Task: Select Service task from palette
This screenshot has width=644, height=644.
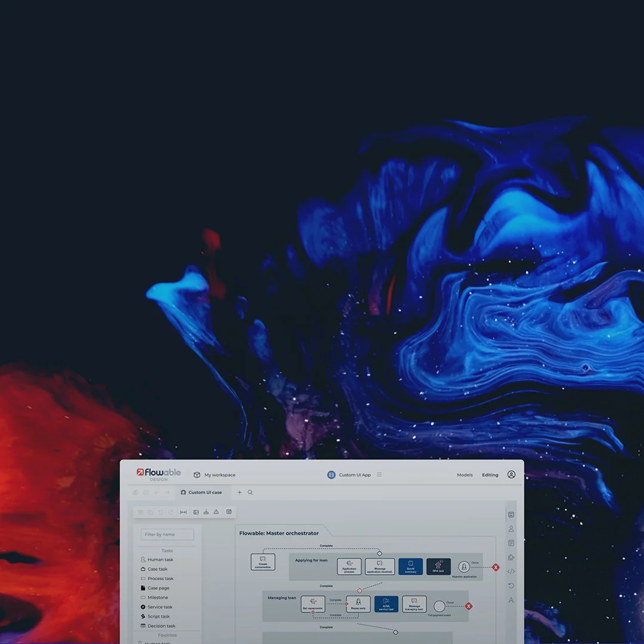Action: (157, 606)
